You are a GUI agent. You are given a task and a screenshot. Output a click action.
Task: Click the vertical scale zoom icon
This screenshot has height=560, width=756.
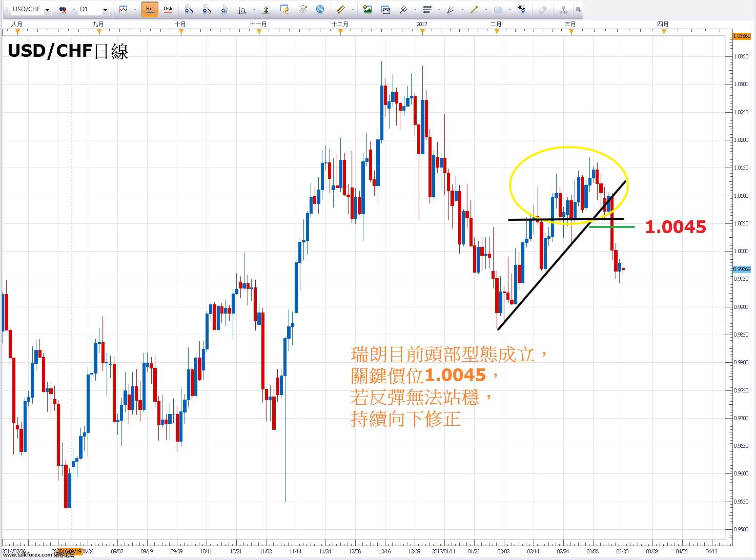click(242, 9)
